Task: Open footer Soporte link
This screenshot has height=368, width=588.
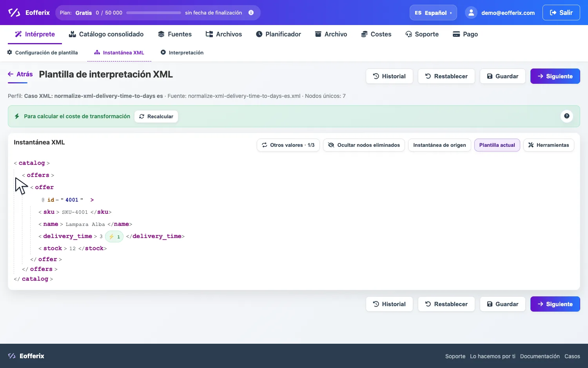Action: 455,356
